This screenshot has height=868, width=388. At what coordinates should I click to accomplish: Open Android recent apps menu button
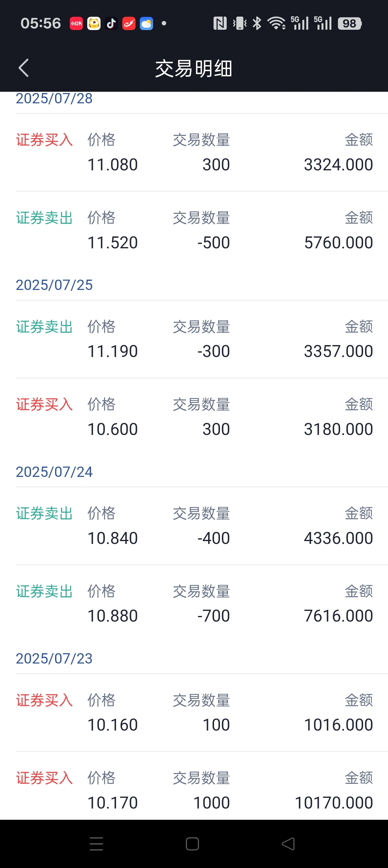tap(96, 844)
